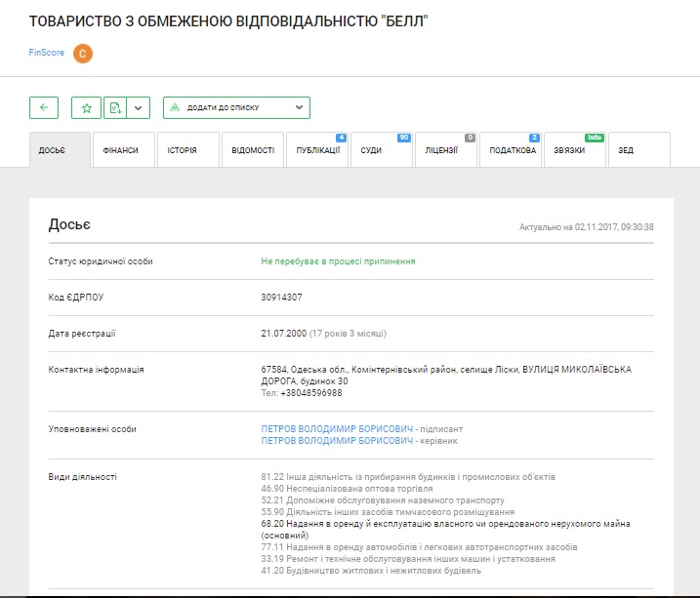Open the Історія tab

(182, 150)
